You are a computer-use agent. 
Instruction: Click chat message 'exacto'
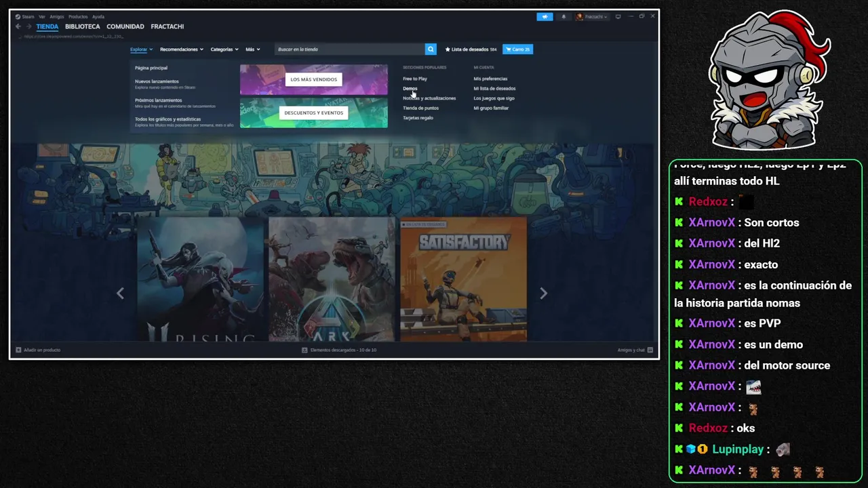coord(761,264)
